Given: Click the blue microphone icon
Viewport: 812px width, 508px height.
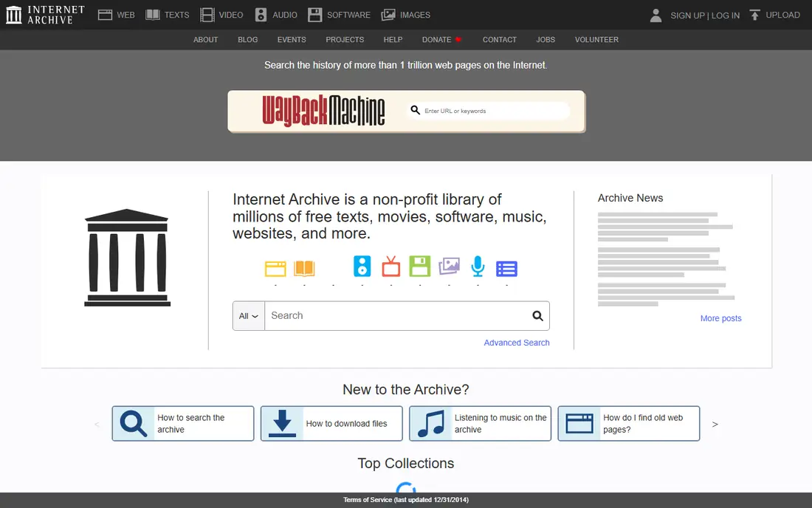Looking at the screenshot, I should [x=478, y=266].
